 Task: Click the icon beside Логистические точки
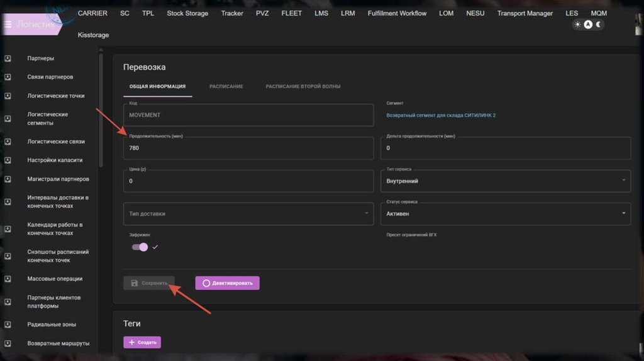coord(8,96)
